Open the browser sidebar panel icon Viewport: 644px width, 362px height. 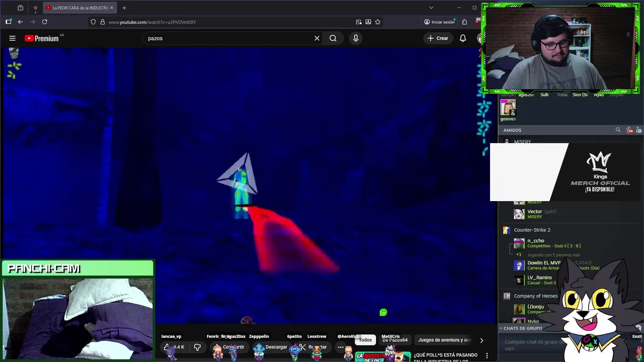9,22
